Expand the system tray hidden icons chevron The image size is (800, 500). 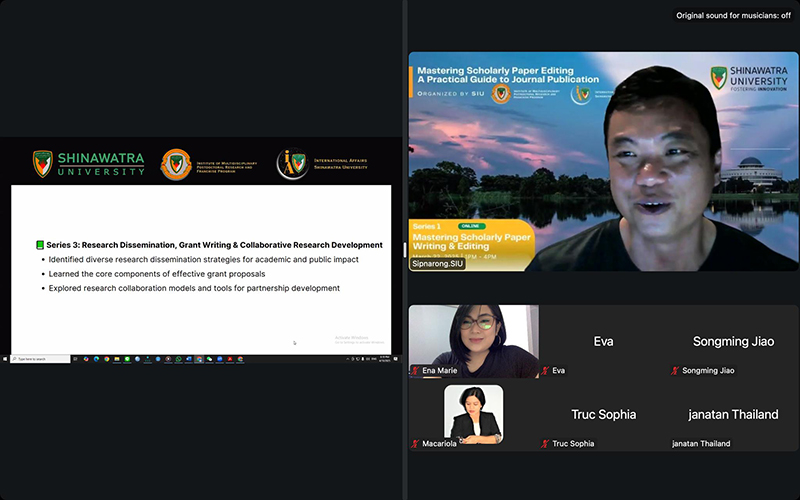tap(347, 359)
